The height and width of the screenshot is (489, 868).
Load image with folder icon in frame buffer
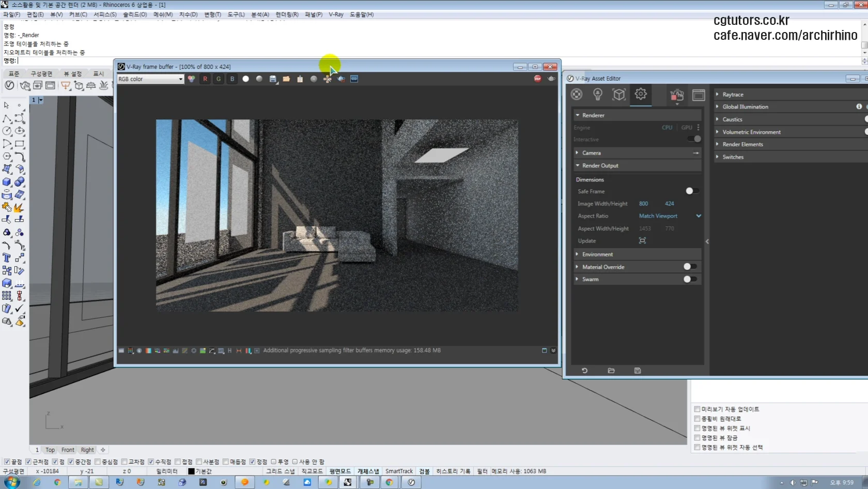point(286,79)
